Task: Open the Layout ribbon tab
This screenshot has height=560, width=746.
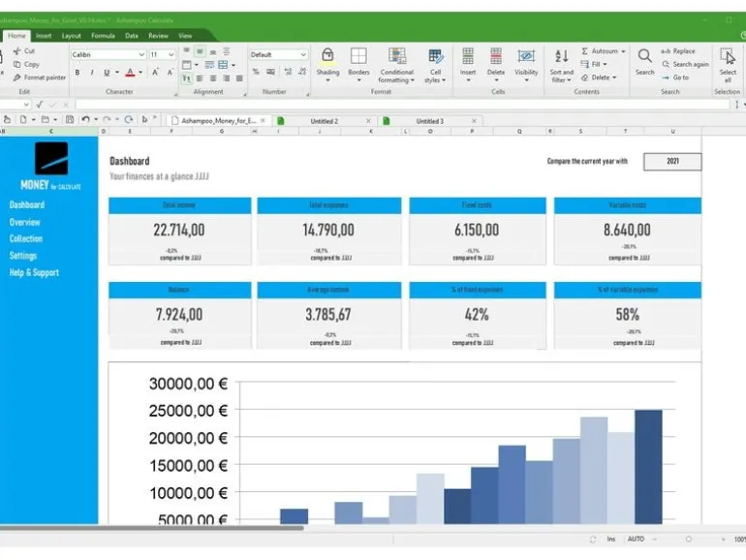Action: point(72,36)
